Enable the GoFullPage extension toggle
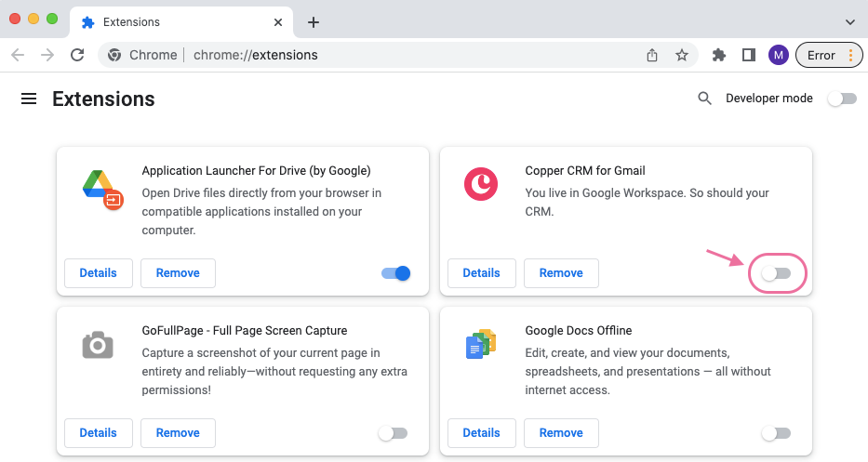The height and width of the screenshot is (462, 868). 393,433
